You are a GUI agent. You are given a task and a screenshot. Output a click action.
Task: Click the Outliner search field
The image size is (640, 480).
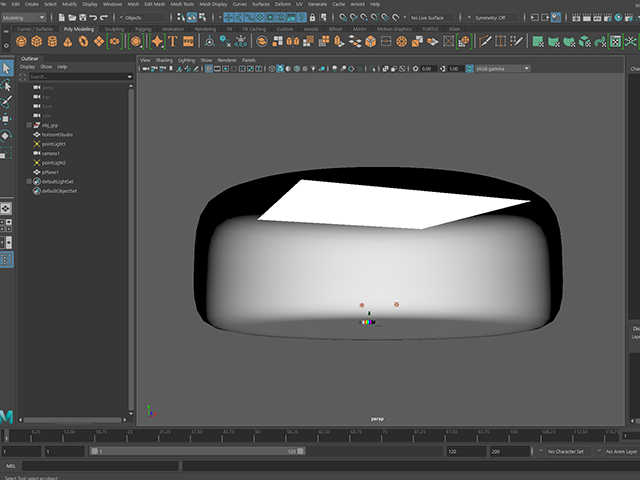[77, 77]
